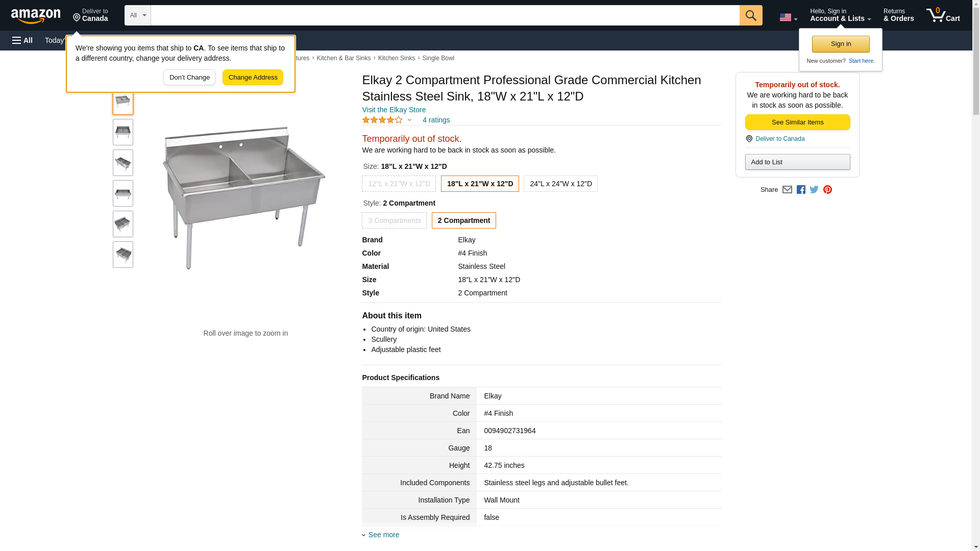The image size is (980, 551).
Task: Go to Amazon home logo
Action: (36, 16)
